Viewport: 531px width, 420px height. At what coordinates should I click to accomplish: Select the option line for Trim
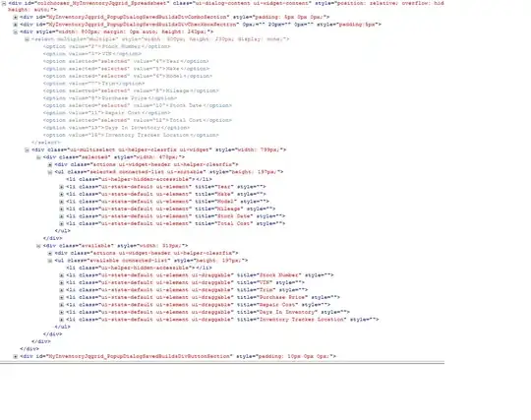pyautogui.click(x=93, y=84)
